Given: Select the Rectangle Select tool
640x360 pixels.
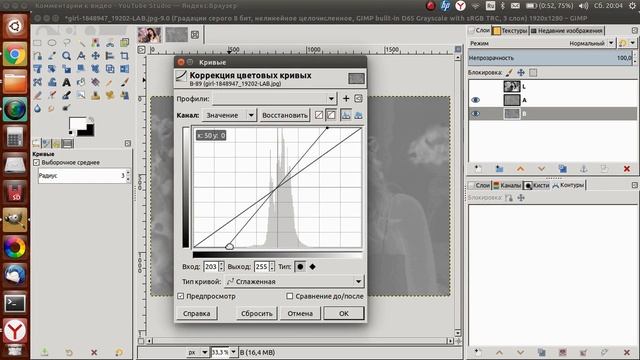Looking at the screenshot, I should coord(37,42).
